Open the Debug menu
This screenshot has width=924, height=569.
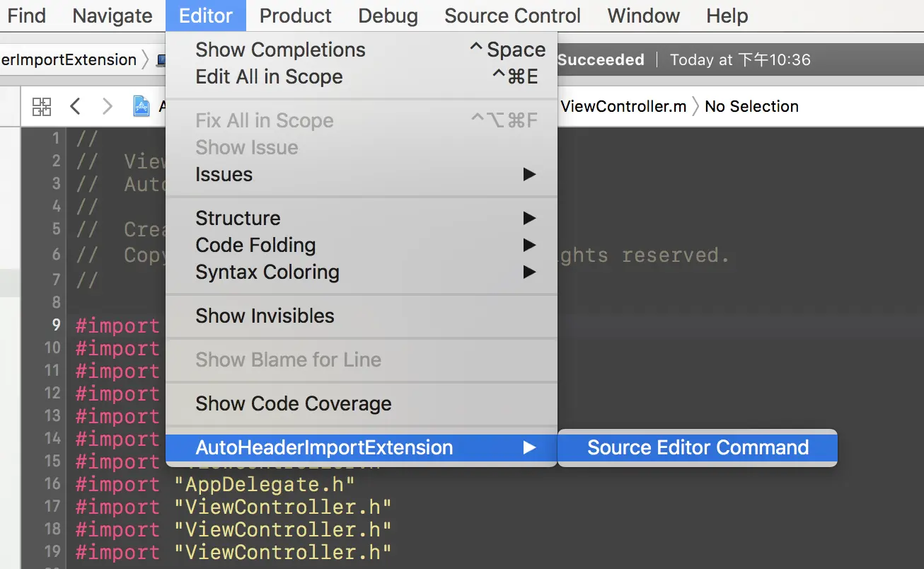[x=388, y=16]
